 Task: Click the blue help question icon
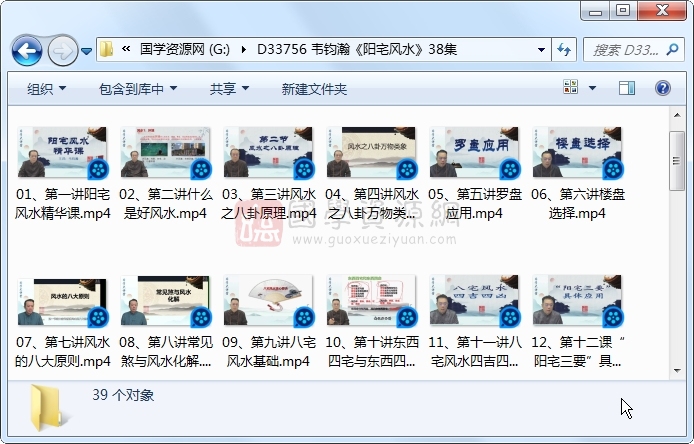(x=663, y=88)
